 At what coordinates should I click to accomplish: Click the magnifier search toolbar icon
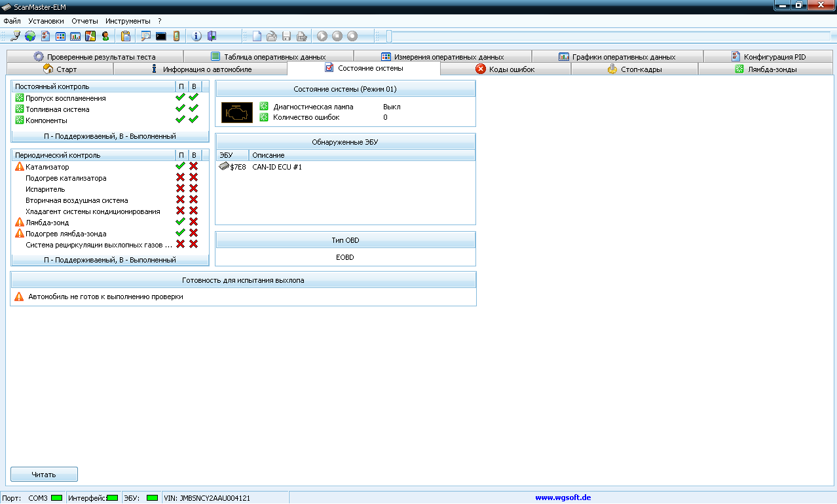[x=145, y=36]
